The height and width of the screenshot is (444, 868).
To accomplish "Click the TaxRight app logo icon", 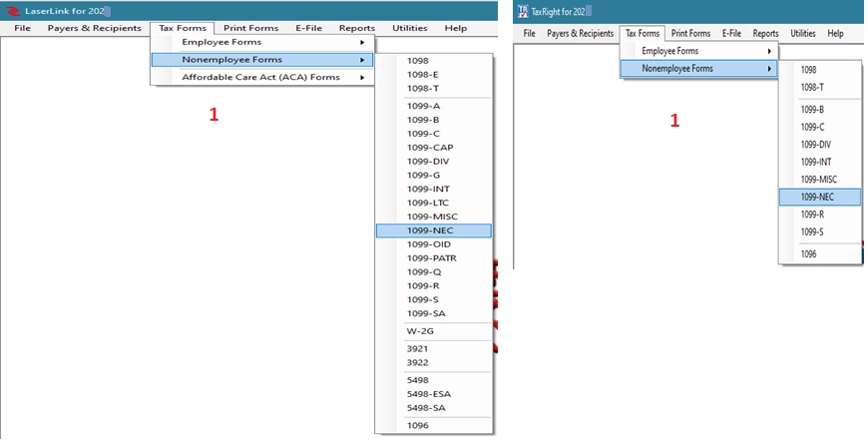I will 523,11.
